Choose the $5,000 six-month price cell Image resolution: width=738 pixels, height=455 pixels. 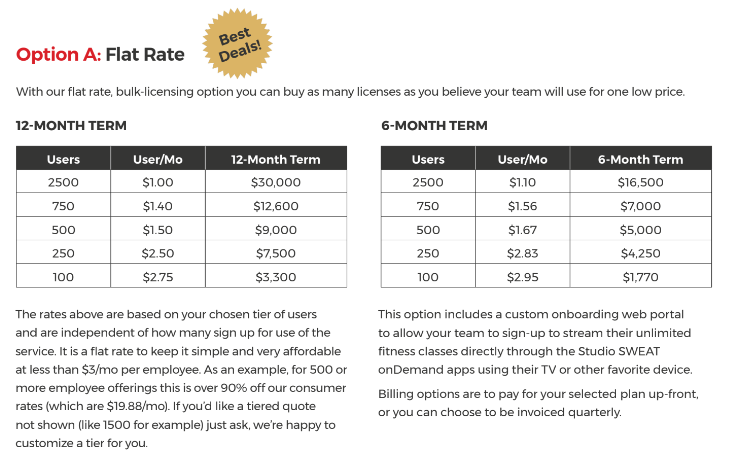coord(640,229)
